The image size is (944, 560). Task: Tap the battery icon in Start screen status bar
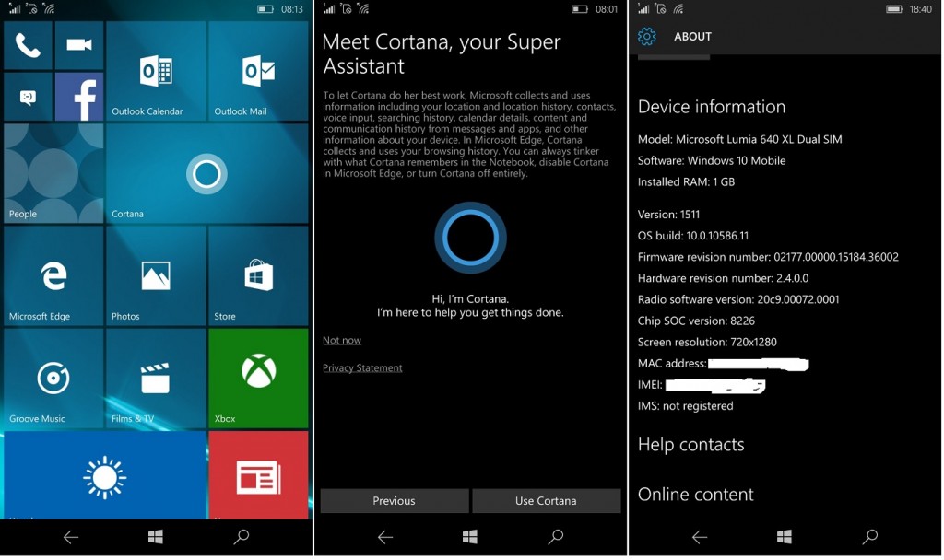(x=265, y=9)
